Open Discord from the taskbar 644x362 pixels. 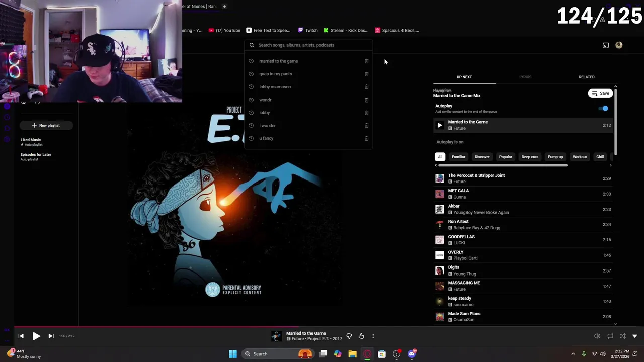pos(412,354)
